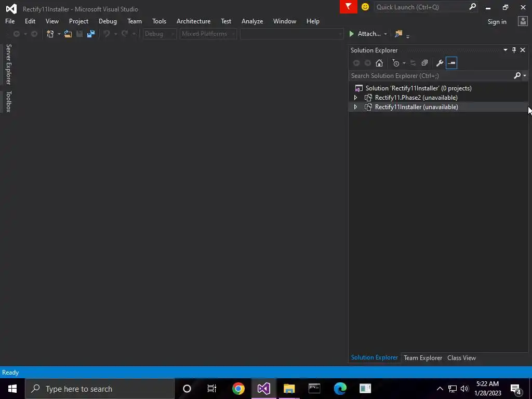
Task: Switch to the Class View tab
Action: (x=461, y=358)
